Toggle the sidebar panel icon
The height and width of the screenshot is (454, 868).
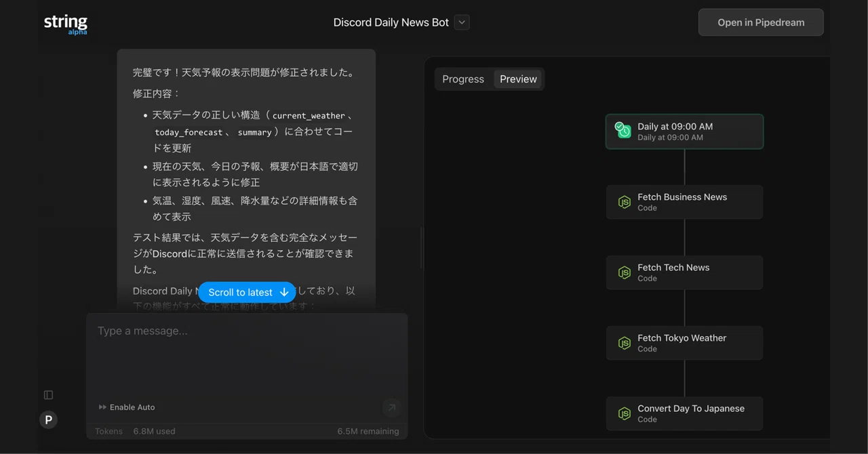pos(48,395)
